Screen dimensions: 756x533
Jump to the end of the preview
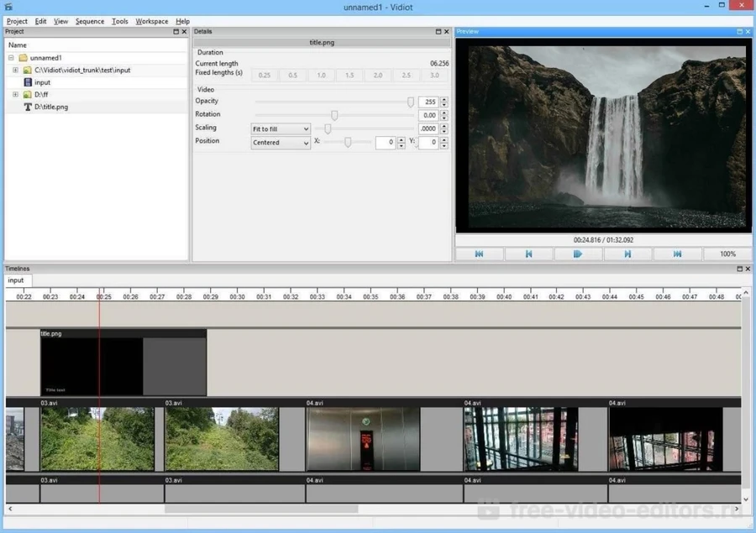[677, 253]
